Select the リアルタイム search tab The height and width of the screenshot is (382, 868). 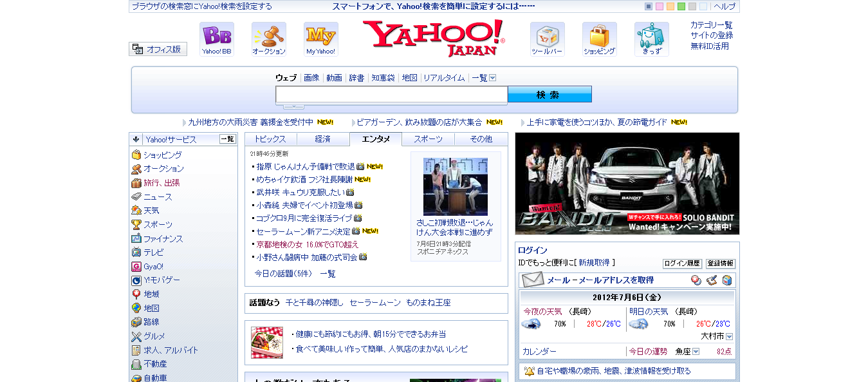point(444,78)
